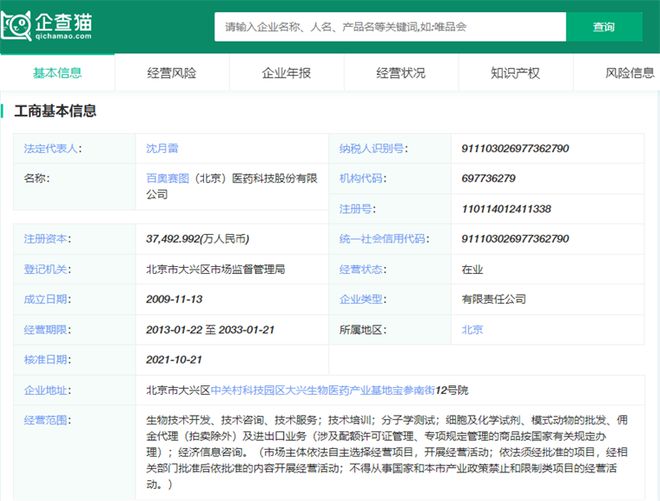Go to the 知识产权 tab

pos(515,73)
